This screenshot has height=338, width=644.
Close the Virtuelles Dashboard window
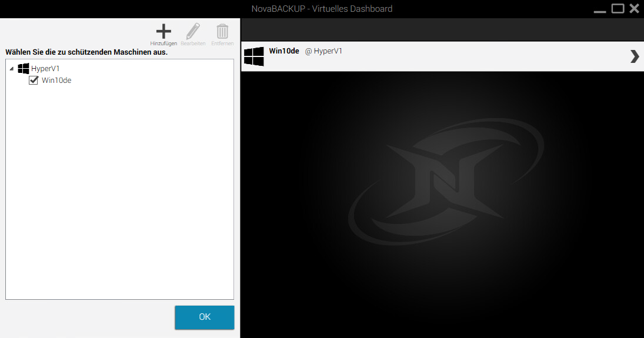click(x=634, y=8)
